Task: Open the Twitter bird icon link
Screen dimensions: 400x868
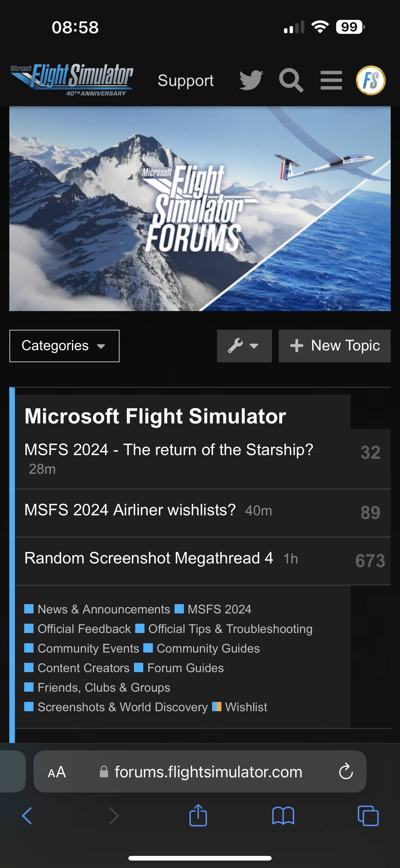Action: (x=251, y=80)
